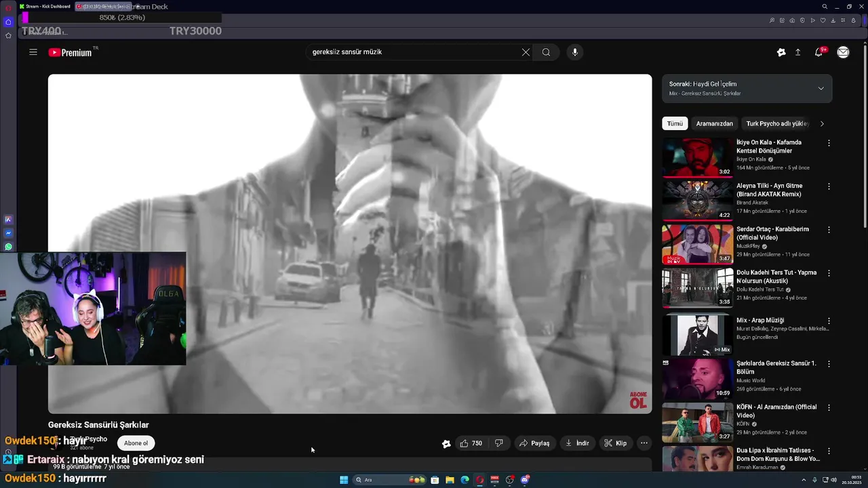
Task: Open 'Dolu Kadehi Ters Tut - Yapma N'olursun' title
Action: [x=776, y=277]
